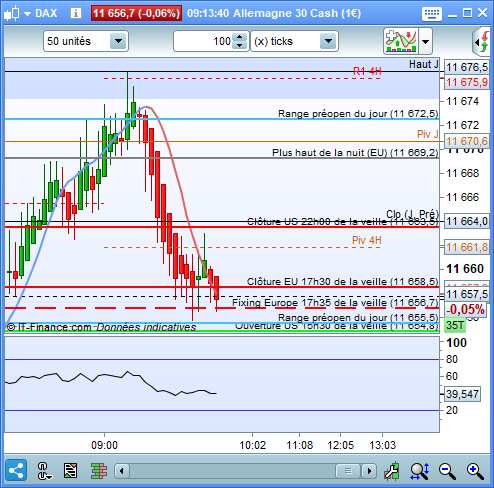Increase the ticks value with up arrow
Screen dimensions: 494x488
click(x=240, y=37)
